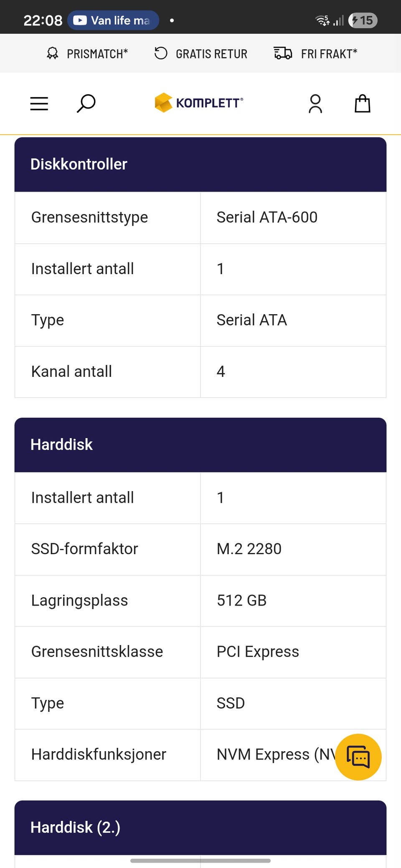Tap the Prismatch badge icon
This screenshot has height=868, width=401.
(53, 53)
